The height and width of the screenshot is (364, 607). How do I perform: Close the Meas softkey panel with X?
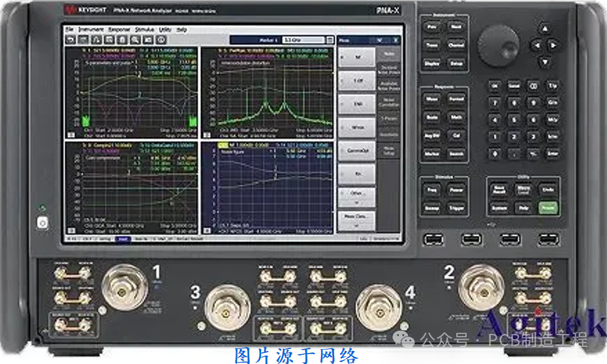pyautogui.click(x=396, y=40)
